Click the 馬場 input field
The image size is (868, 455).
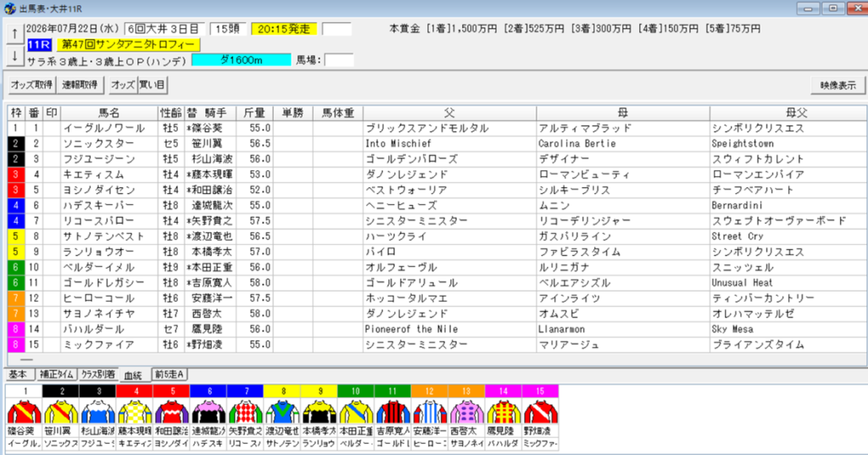[x=339, y=60]
